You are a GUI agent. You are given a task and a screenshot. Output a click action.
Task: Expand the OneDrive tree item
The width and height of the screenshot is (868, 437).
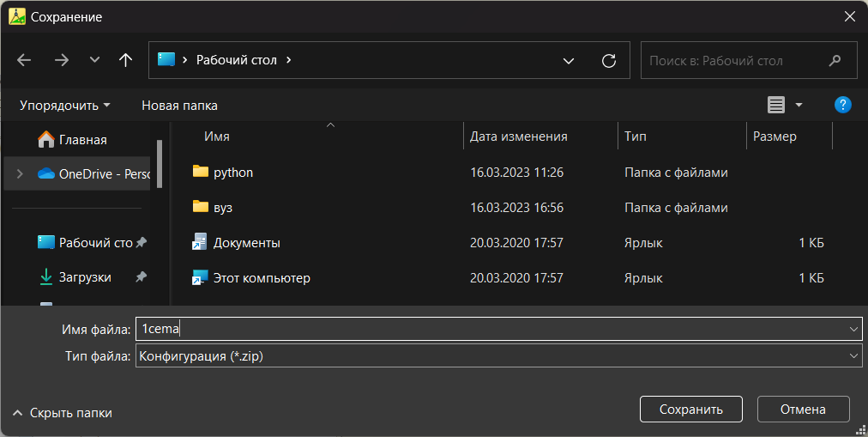tap(20, 174)
